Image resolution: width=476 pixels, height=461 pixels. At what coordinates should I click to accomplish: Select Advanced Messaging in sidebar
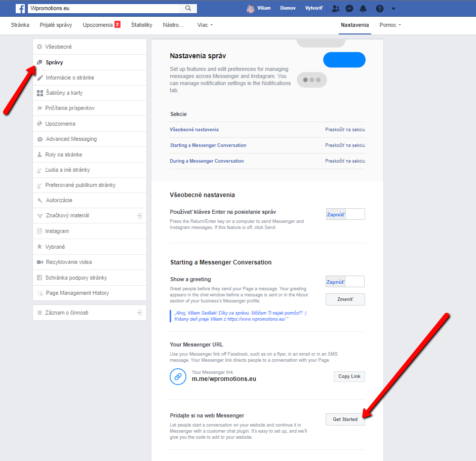[90, 139]
